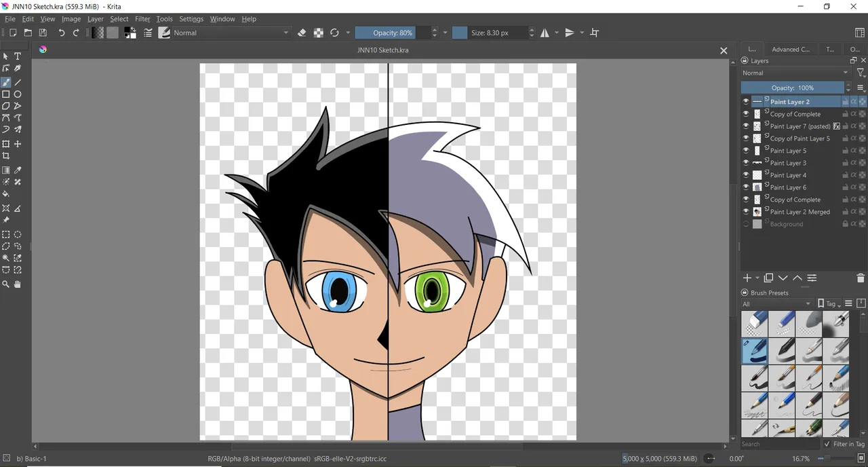Open the layer filter funnel dropdown
The image size is (868, 467).
click(861, 73)
